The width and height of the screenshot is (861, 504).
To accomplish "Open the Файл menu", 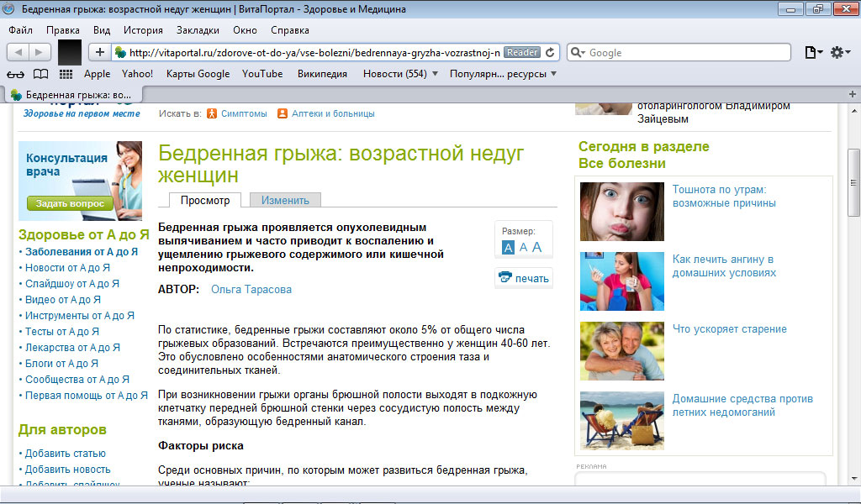I will [20, 30].
